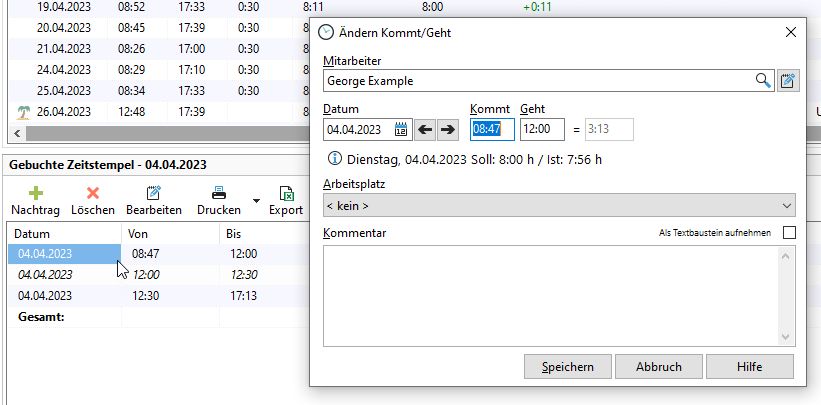
Task: Enable 'Als Textbaustein aufnehmen' checkbox
Action: tap(789, 233)
